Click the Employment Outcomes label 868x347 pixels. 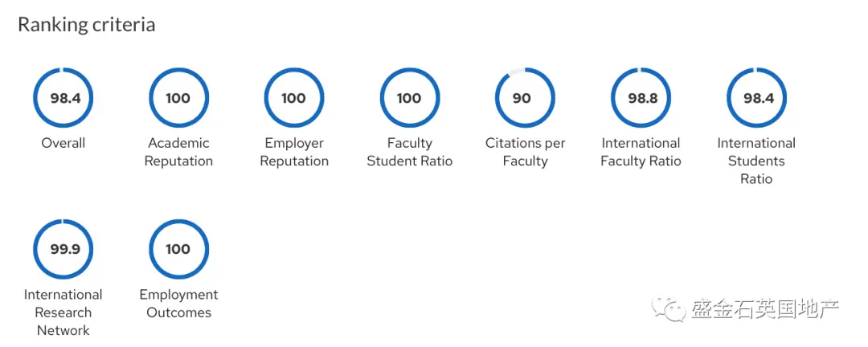[x=178, y=304]
